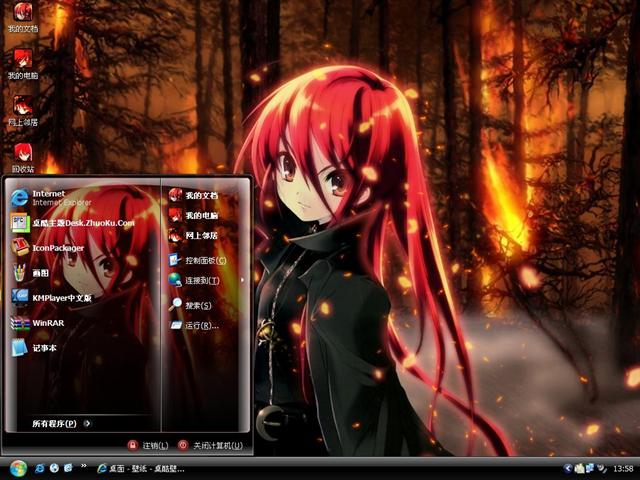
Task: Open 我的电脑 desktop icon
Action: tap(23, 64)
